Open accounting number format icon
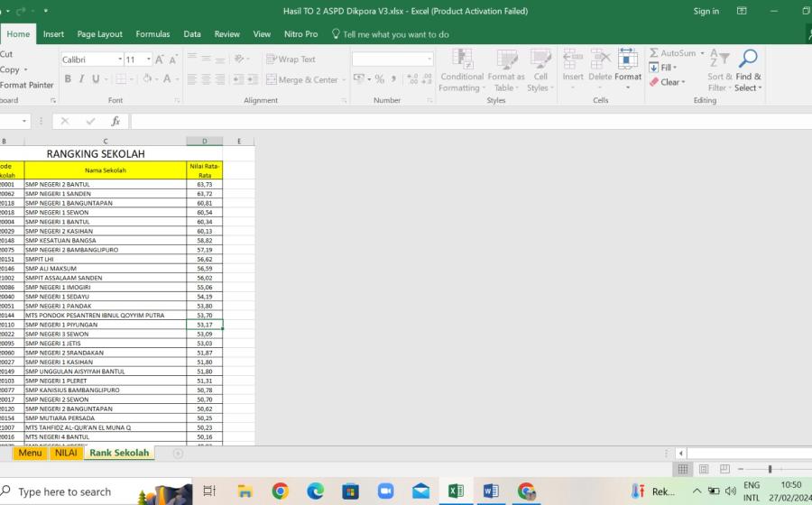 click(359, 78)
